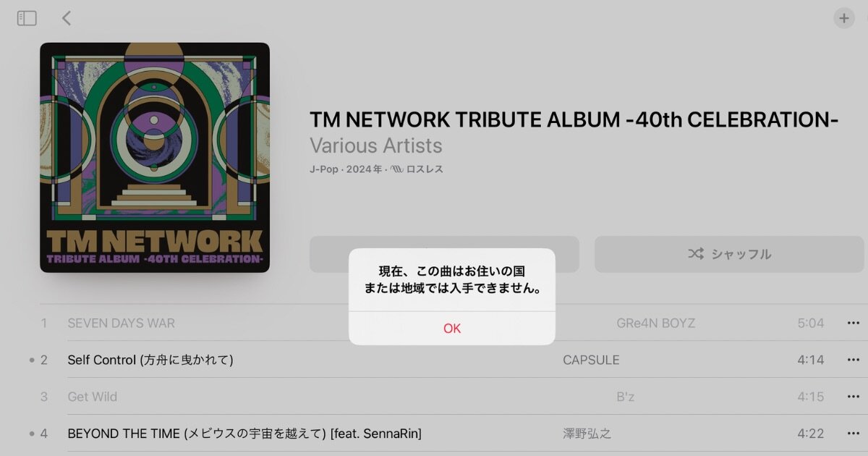Viewport: 868px width, 456px height.
Task: Open more options for Self Control track
Action: pos(854,360)
